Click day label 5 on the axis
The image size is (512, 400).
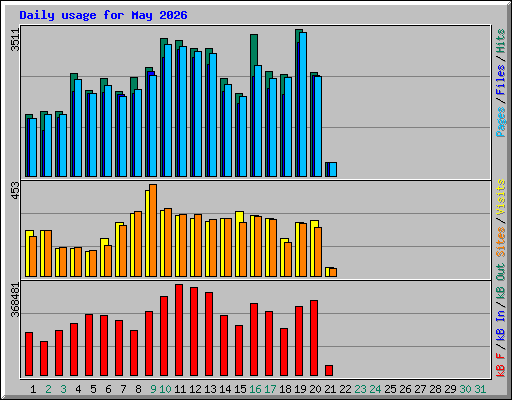(x=93, y=389)
